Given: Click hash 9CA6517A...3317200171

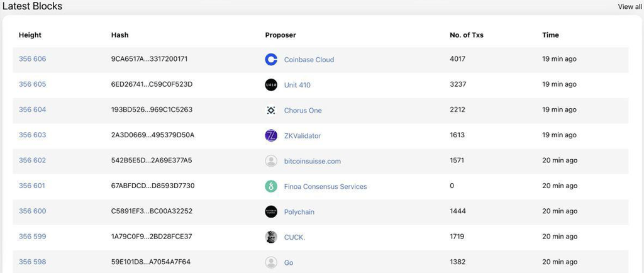Looking at the screenshot, I should click(x=149, y=59).
